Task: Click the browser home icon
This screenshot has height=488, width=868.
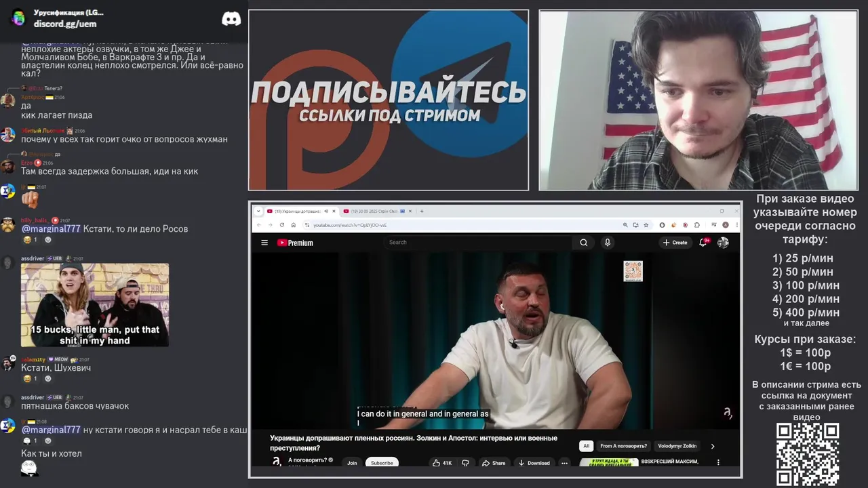Action: 293,225
